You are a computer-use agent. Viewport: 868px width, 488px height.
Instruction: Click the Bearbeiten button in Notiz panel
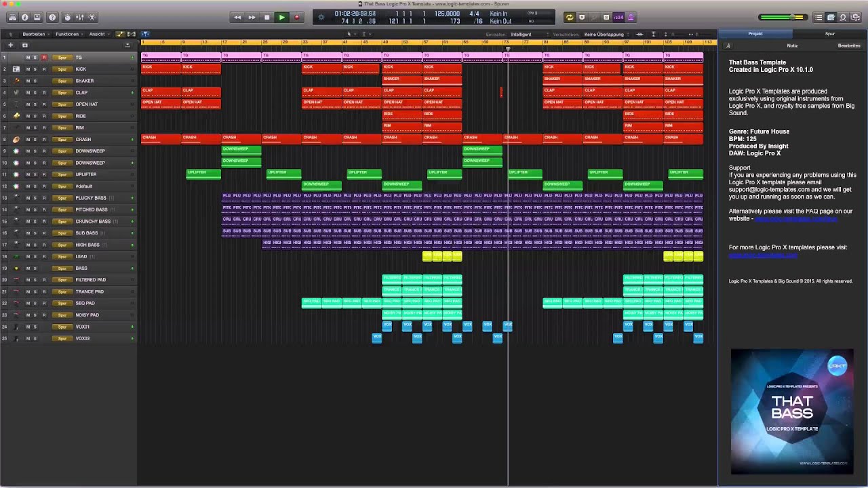[849, 45]
